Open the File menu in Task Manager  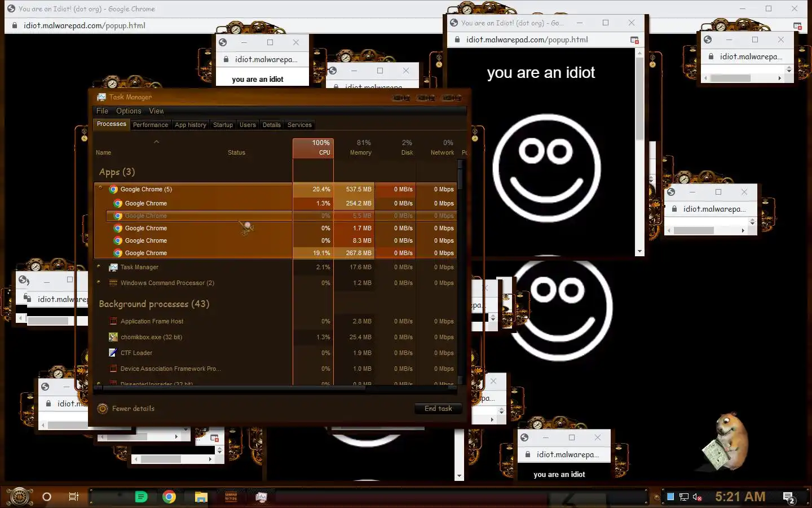[x=102, y=111]
